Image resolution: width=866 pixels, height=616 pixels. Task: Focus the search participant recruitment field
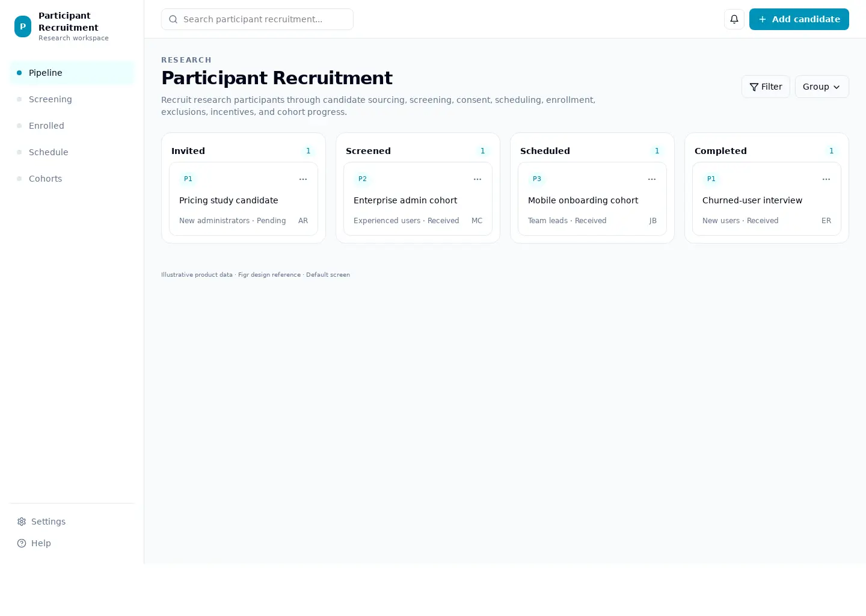pos(257,19)
